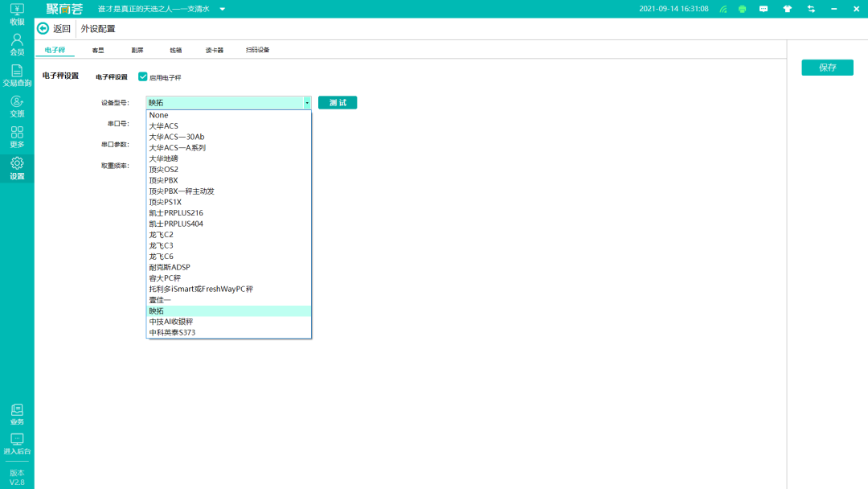Open the 会员 member module

17,47
